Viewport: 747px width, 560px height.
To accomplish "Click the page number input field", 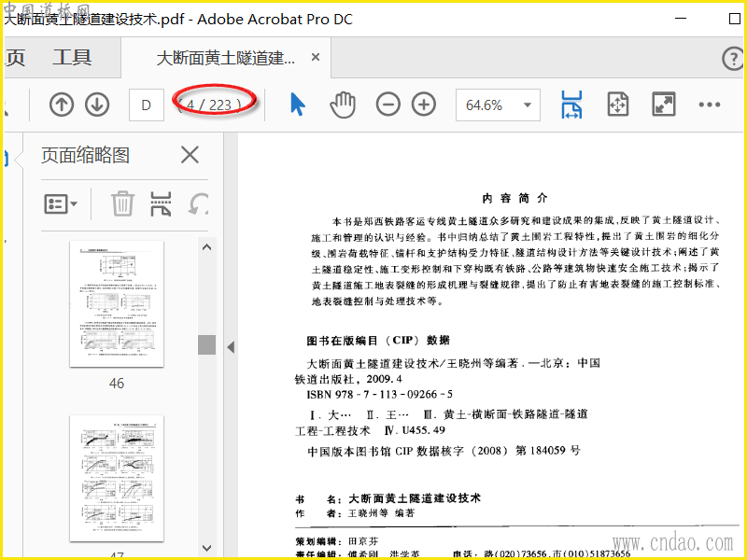I will tap(147, 105).
